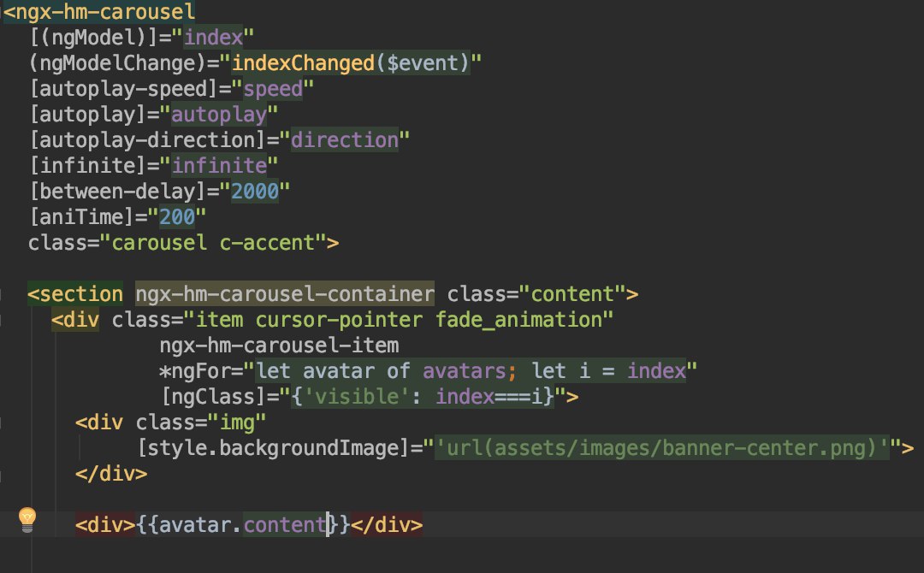This screenshot has width=924, height=573.
Task: Click the banner-center.png url string
Action: click(661, 448)
